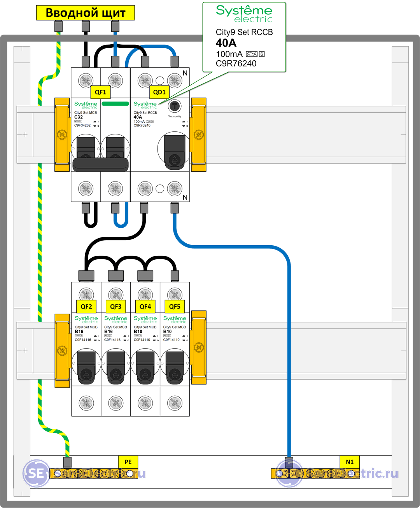Click the green status indicator on QF1

point(115,104)
